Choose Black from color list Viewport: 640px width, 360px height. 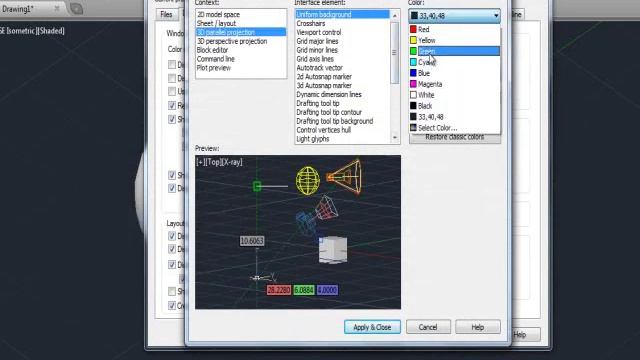(x=454, y=106)
